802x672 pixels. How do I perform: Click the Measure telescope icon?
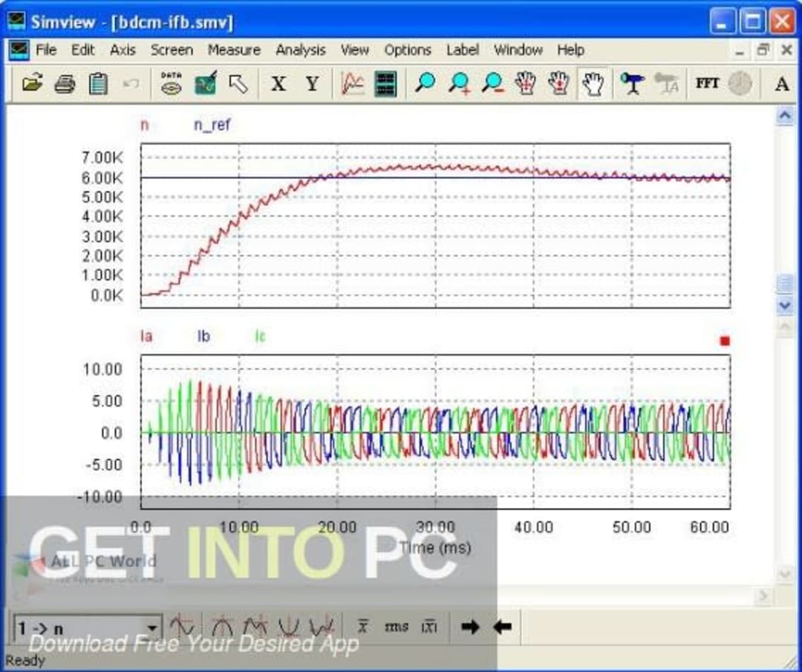click(632, 83)
